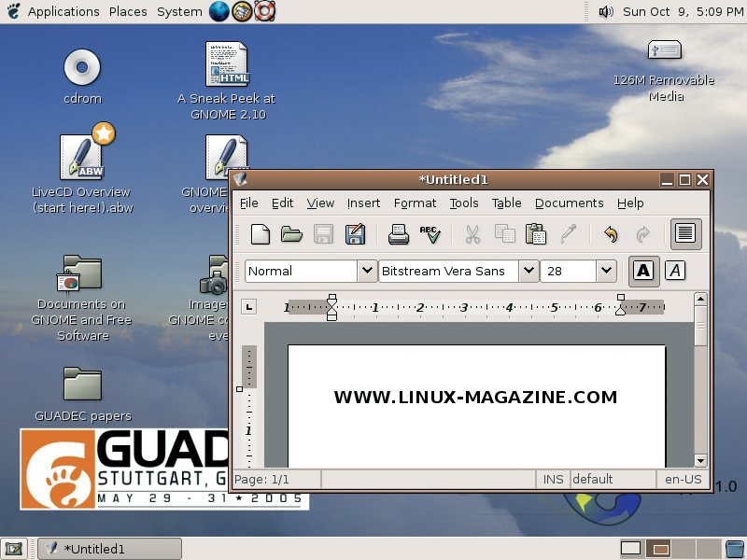The width and height of the screenshot is (747, 560).
Task: Click the clock showing Sun Oct 9
Action: click(683, 11)
